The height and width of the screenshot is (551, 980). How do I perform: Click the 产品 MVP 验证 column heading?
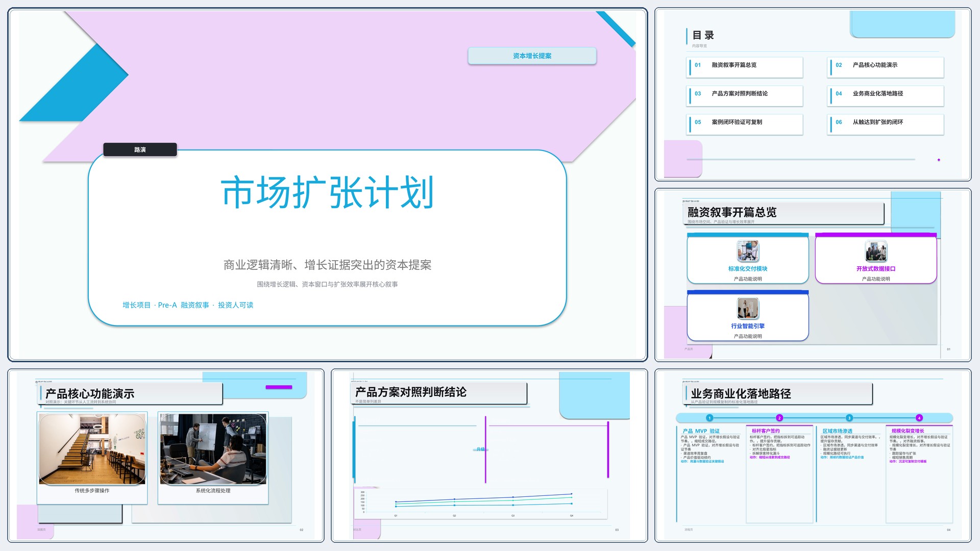[x=701, y=431]
